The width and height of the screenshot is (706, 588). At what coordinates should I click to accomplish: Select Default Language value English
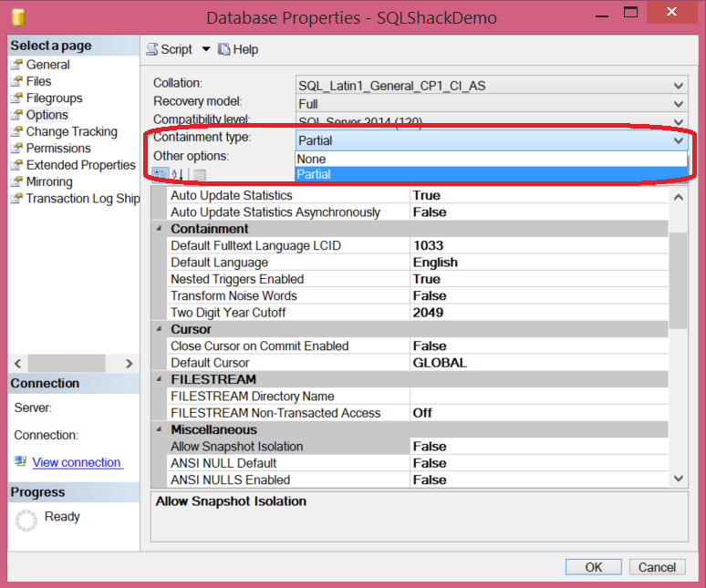pyautogui.click(x=435, y=263)
